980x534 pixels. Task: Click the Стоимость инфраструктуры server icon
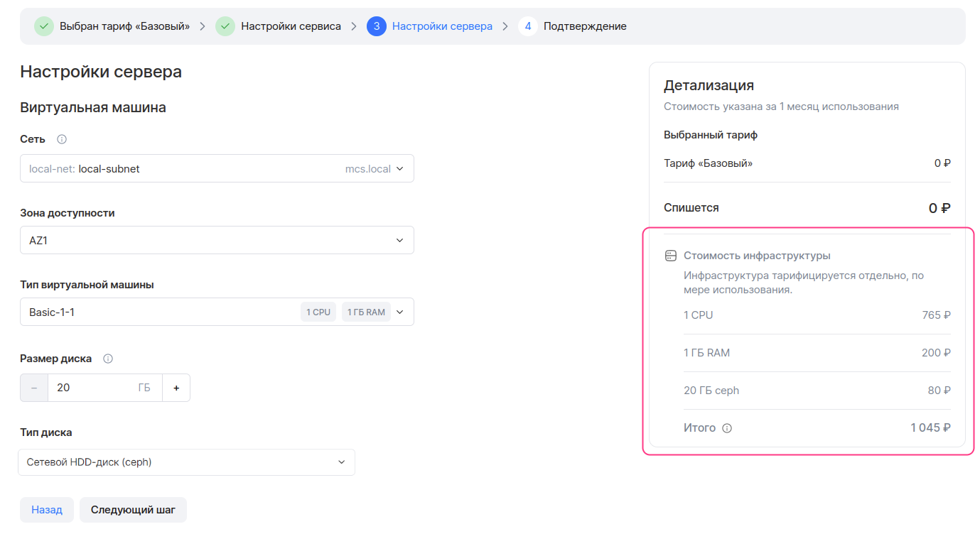(x=670, y=256)
